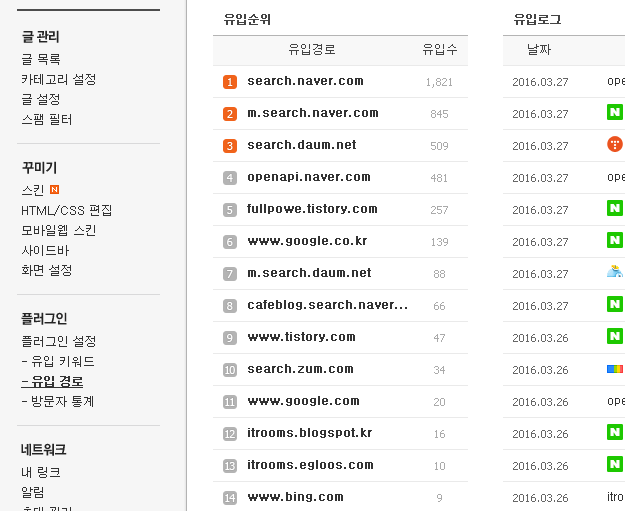
Task: Select www.google.co.kr referrer
Action: tap(307, 241)
